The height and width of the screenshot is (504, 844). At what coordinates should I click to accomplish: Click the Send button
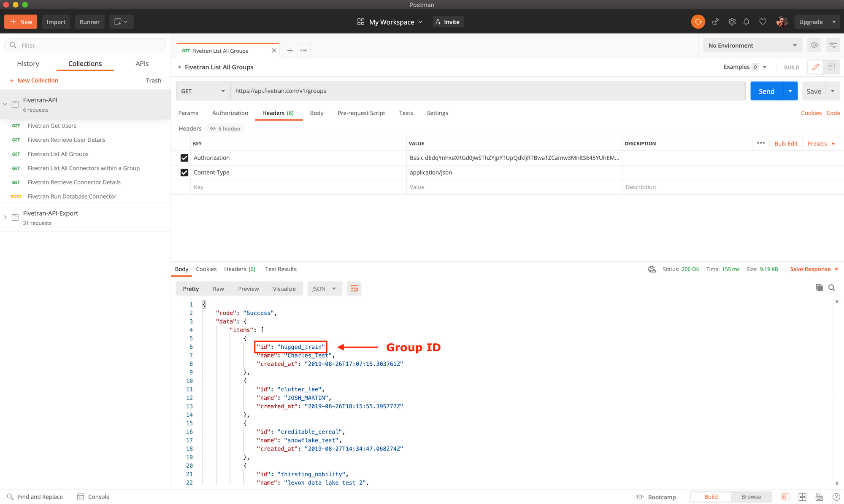(x=767, y=91)
